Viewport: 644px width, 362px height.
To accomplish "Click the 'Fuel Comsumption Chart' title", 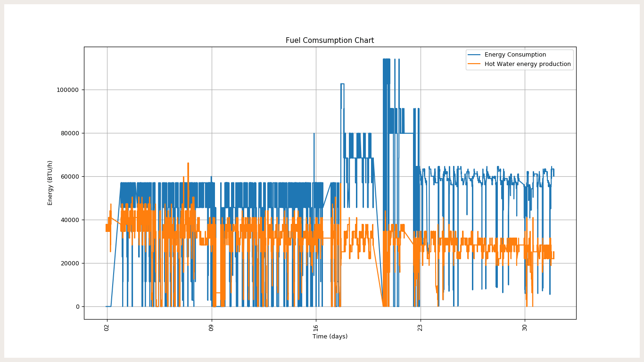I will (x=329, y=40).
